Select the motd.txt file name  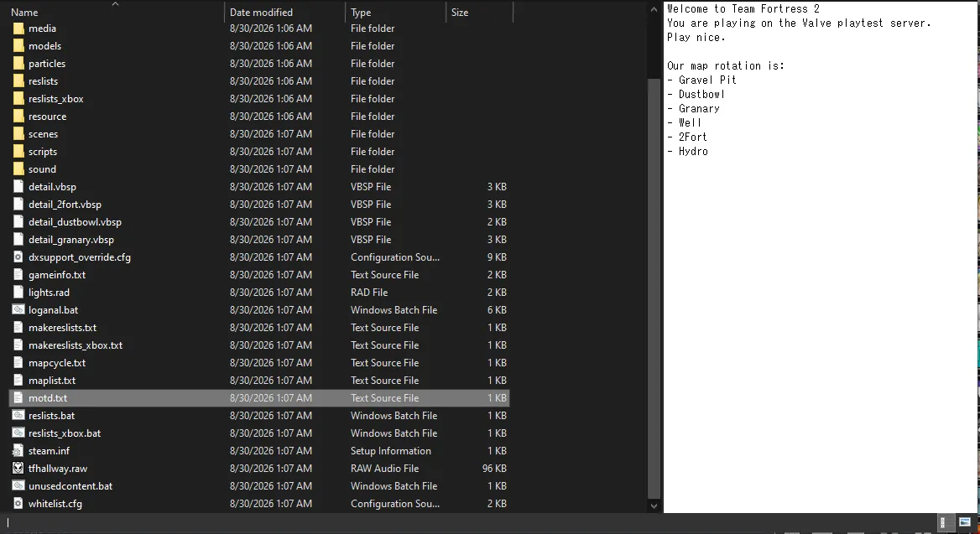point(48,398)
